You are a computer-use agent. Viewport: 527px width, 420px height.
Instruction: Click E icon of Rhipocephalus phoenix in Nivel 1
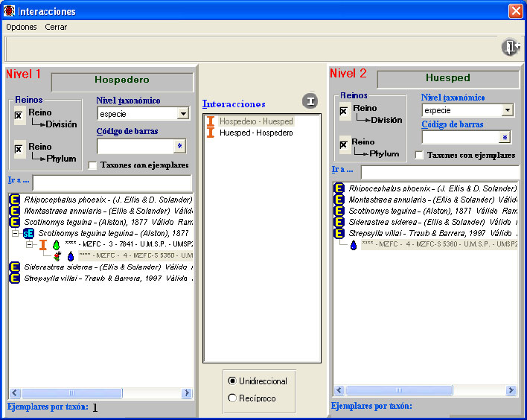pos(14,200)
